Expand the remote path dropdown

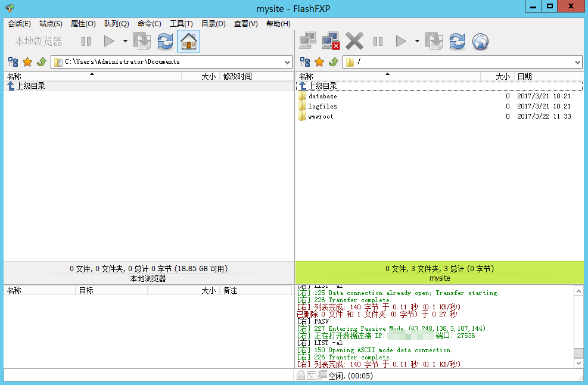pos(577,62)
